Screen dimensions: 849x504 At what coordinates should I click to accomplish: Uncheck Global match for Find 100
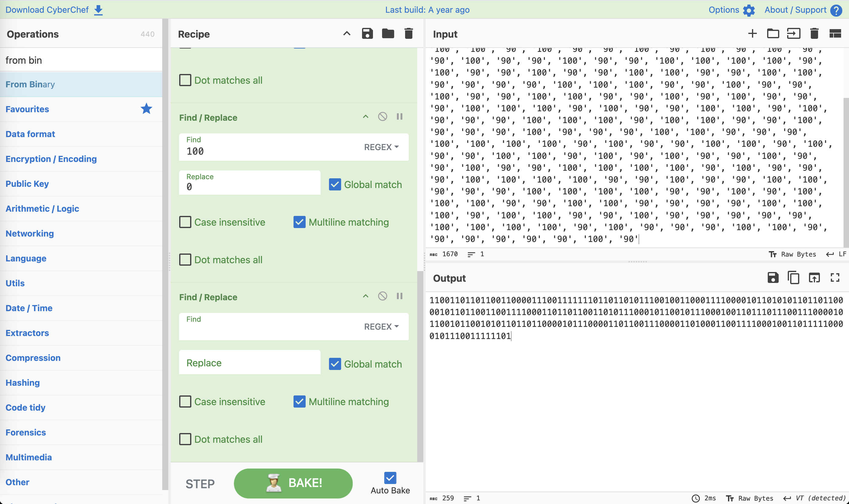(335, 184)
